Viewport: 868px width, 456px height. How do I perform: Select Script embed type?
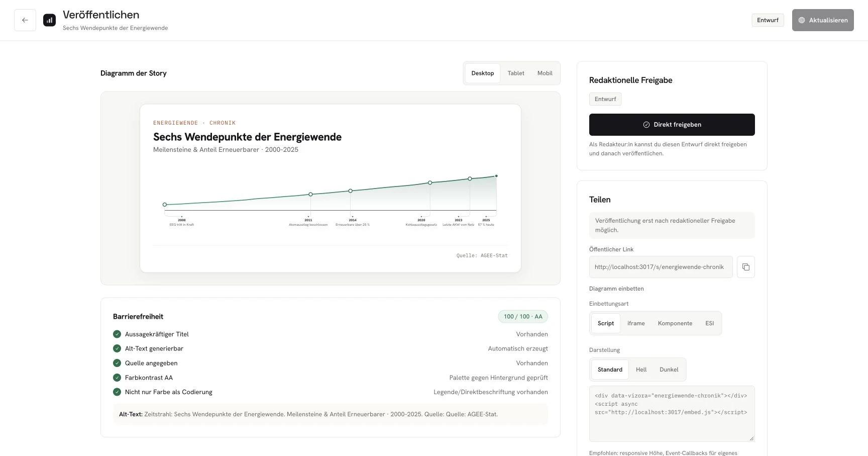coord(606,323)
